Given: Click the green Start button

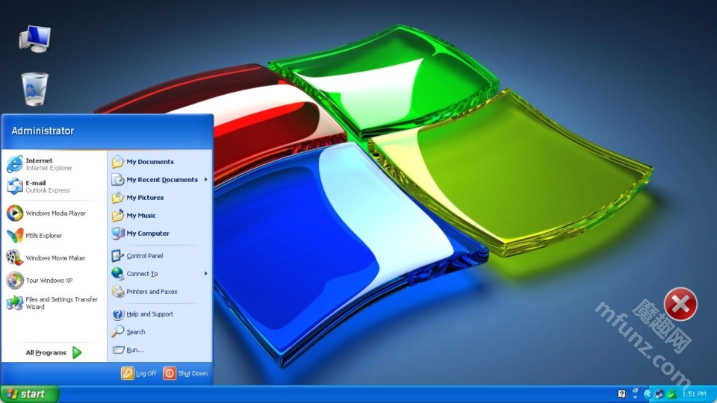Looking at the screenshot, I should [x=28, y=394].
